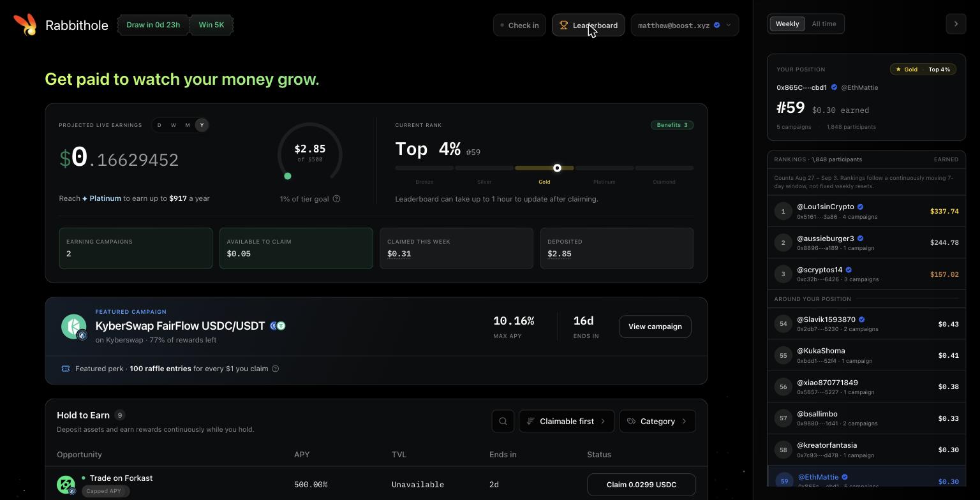
Task: Click USDC/USDT token icons beside campaign title
Action: [278, 326]
